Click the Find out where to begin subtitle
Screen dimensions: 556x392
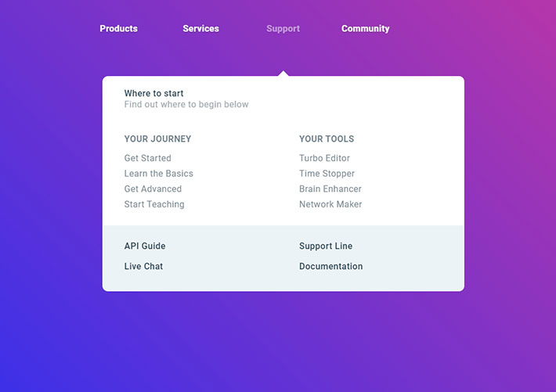click(186, 105)
